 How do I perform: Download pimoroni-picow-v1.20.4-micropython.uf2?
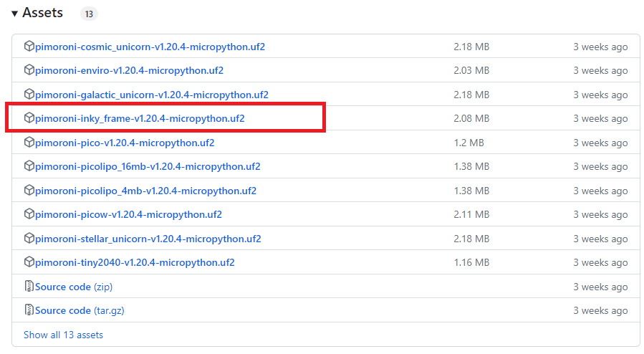click(x=128, y=215)
